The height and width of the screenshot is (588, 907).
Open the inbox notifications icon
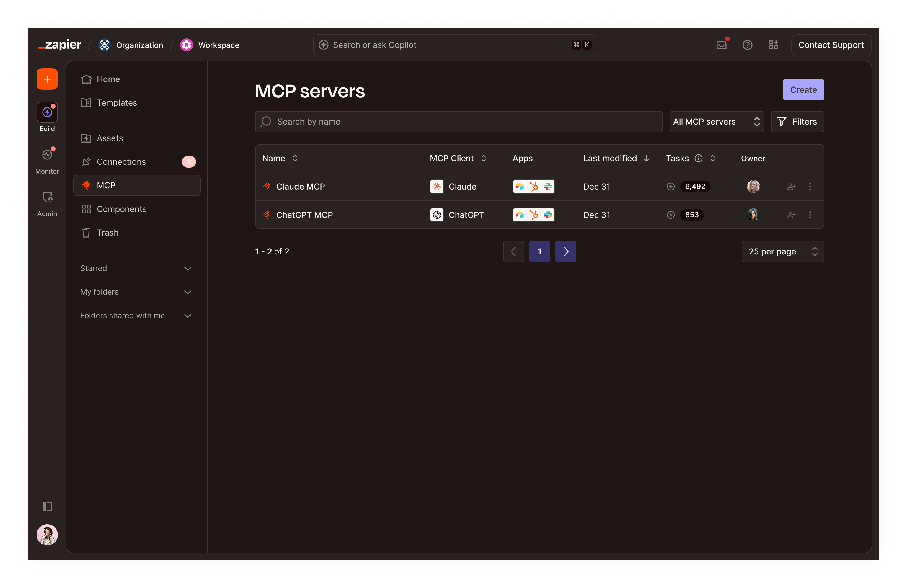(721, 45)
